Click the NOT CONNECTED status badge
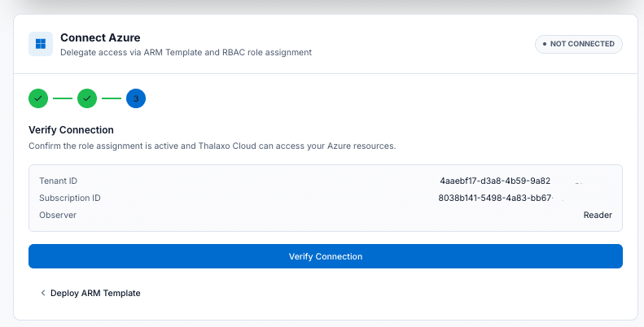This screenshot has height=327, width=644. (x=578, y=44)
